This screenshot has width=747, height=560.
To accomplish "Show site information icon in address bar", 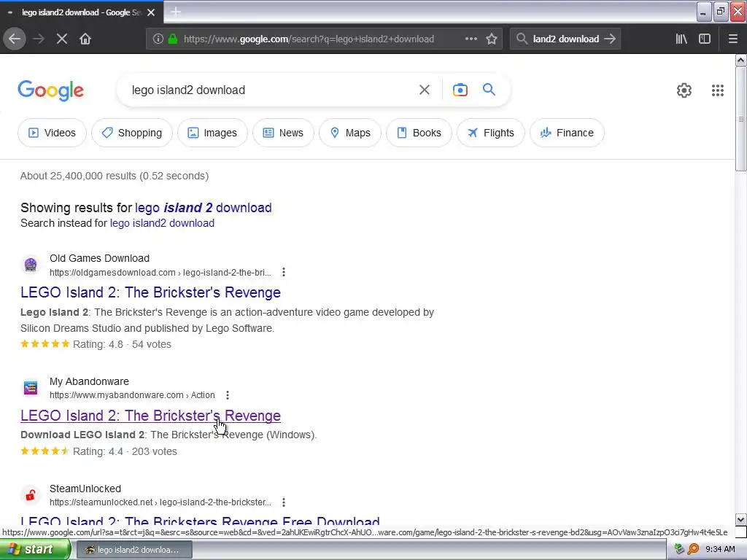I will (x=158, y=39).
